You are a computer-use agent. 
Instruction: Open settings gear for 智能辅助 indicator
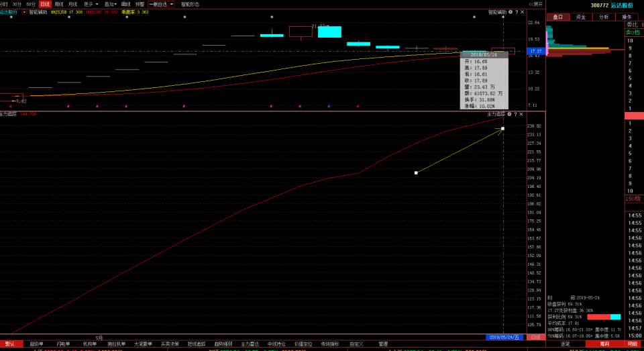(x=510, y=12)
